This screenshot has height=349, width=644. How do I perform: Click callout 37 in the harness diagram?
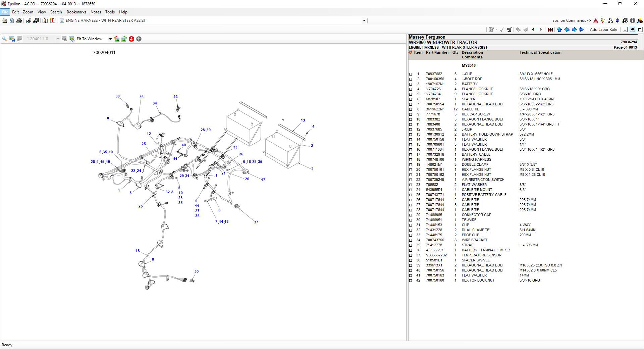pyautogui.click(x=256, y=222)
